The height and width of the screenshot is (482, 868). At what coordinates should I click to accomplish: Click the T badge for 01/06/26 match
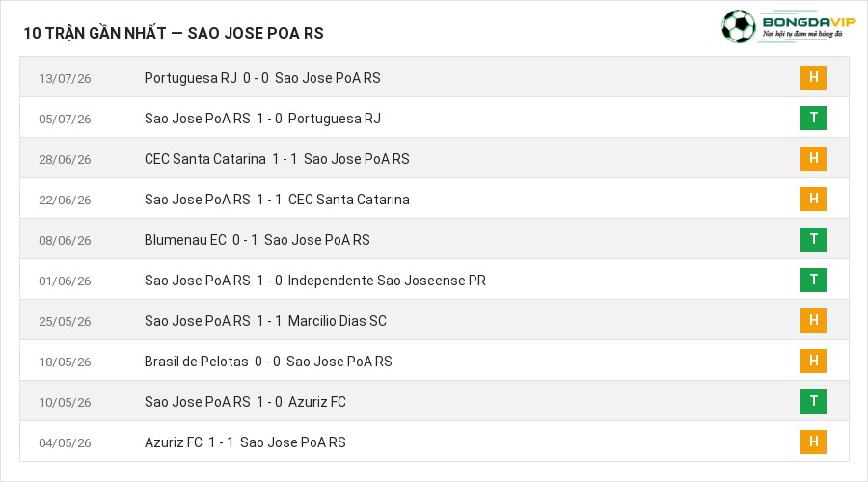pos(813,280)
